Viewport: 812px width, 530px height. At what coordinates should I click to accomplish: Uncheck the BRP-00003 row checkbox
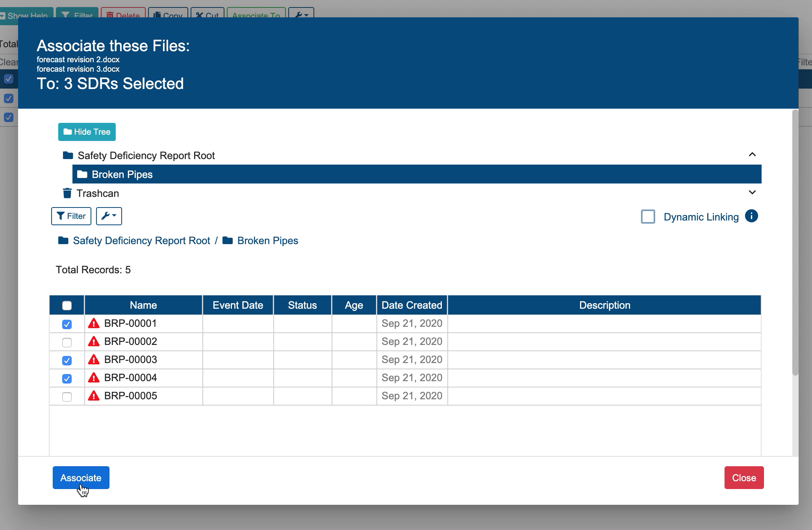coord(67,361)
